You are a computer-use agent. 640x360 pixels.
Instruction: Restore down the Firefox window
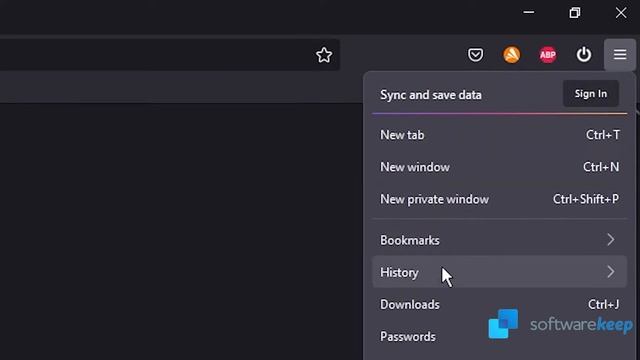(575, 13)
